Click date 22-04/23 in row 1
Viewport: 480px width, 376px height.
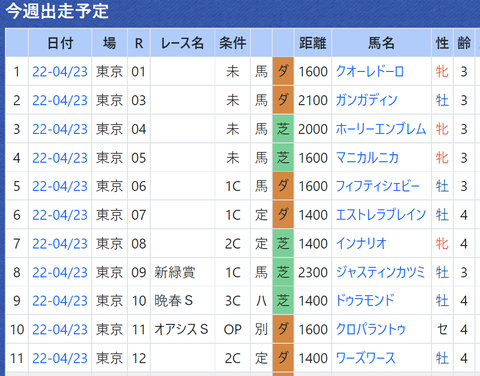60,72
